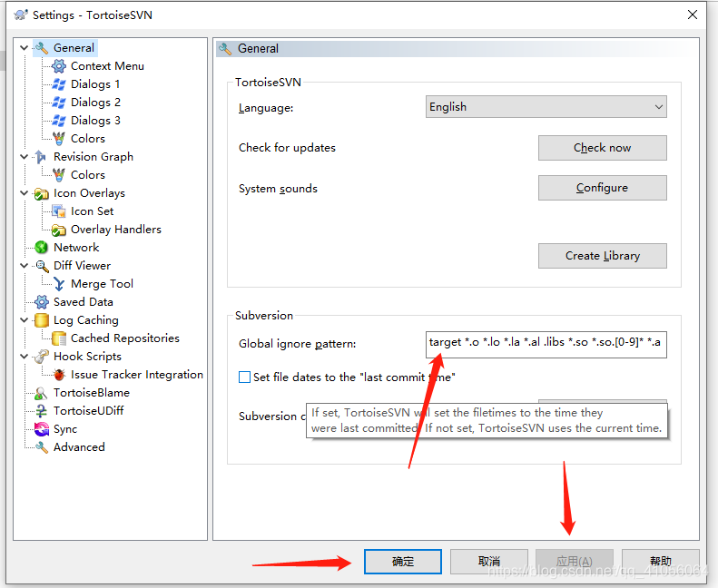Select the Cached Repositories tree entry
The image size is (718, 588).
click(x=125, y=338)
